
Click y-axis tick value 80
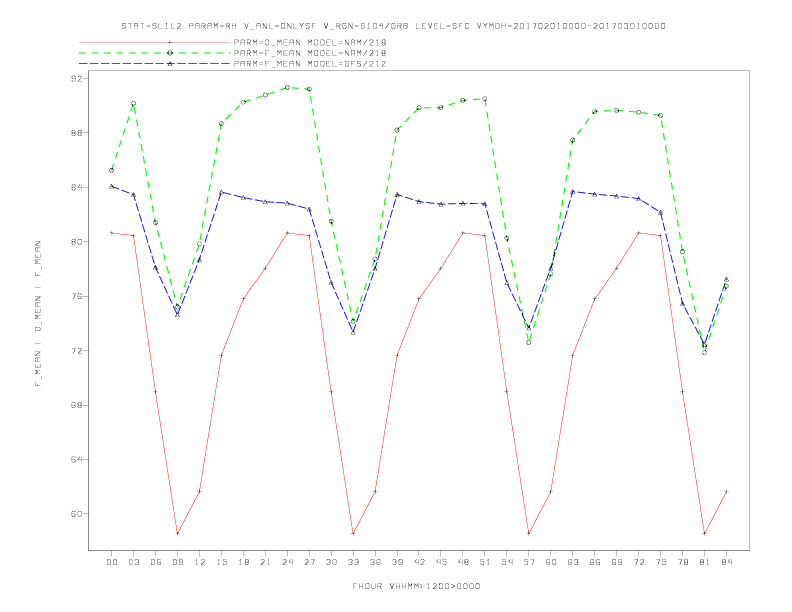77,242
